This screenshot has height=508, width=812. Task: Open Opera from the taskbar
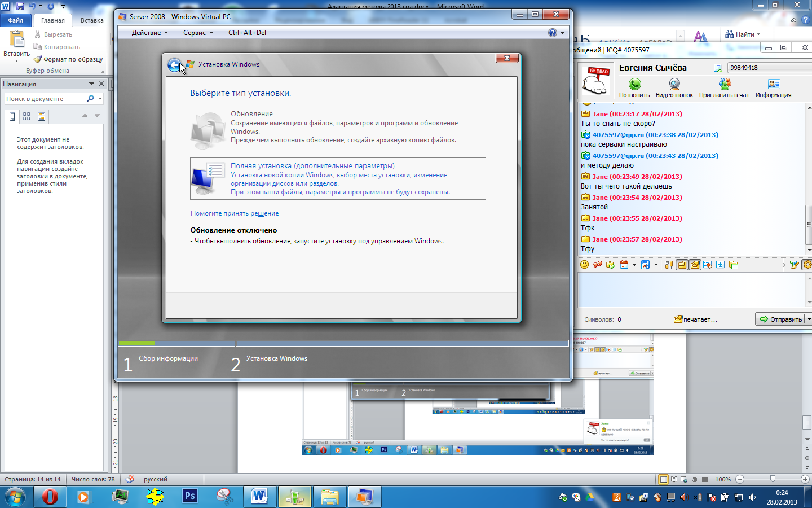pos(50,497)
